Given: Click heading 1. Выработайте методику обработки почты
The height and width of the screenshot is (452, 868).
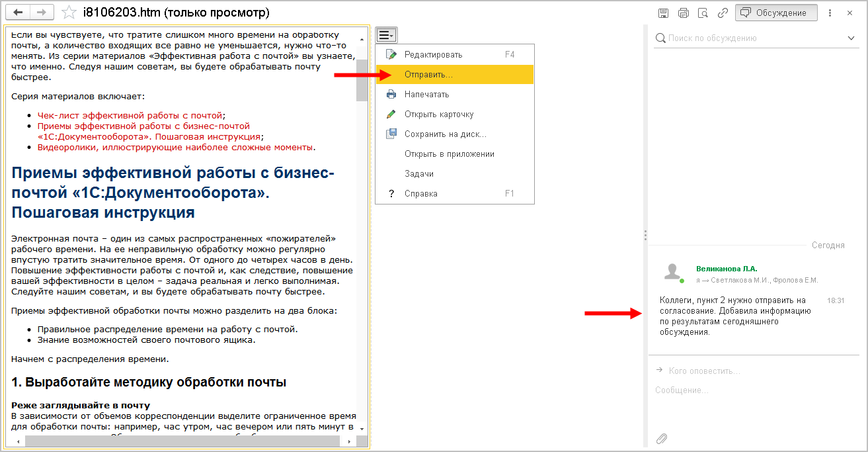Looking at the screenshot, I should click(x=149, y=382).
